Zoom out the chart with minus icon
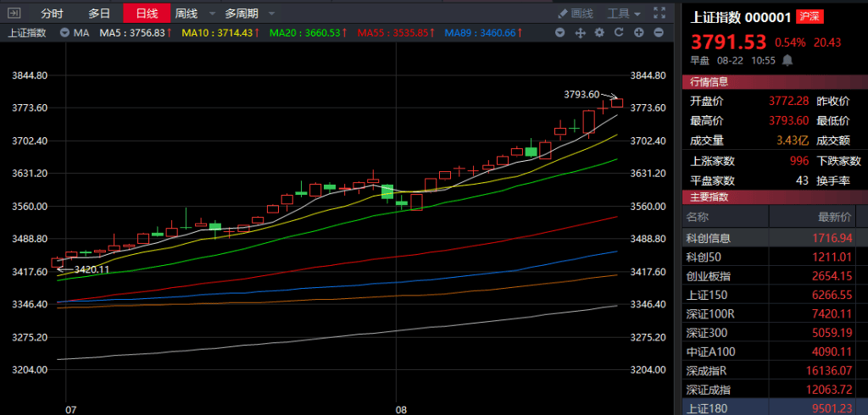The image size is (868, 415). [x=658, y=33]
